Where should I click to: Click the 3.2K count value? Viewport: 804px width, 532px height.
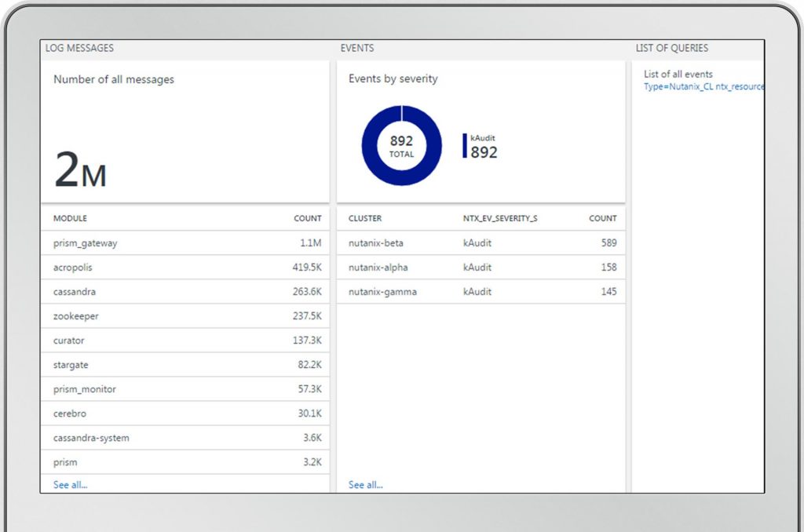(x=312, y=462)
